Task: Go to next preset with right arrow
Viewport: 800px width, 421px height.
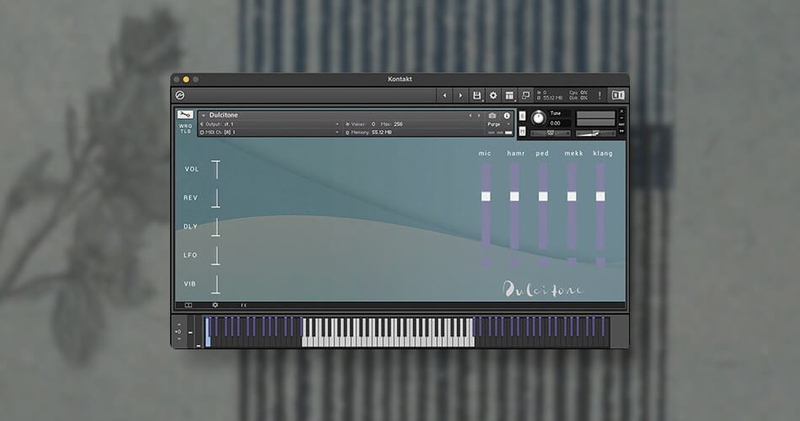Action: (460, 95)
